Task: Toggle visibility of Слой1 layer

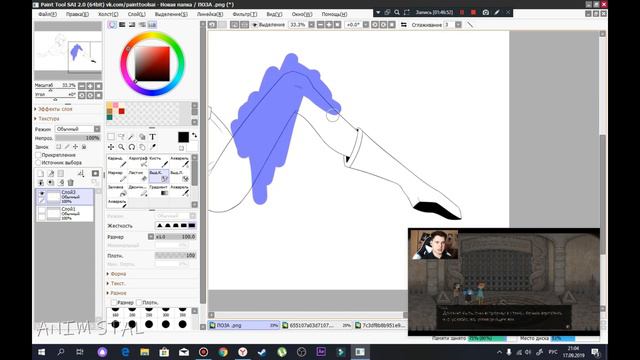Action: [x=42, y=211]
